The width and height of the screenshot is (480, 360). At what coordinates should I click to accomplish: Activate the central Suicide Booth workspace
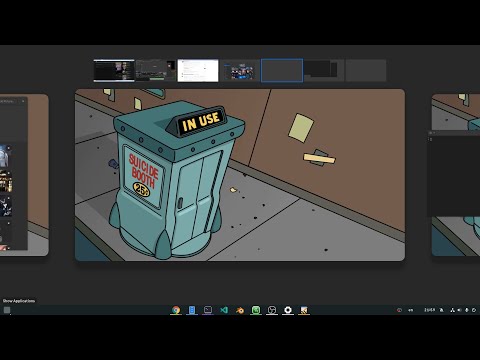(240, 175)
